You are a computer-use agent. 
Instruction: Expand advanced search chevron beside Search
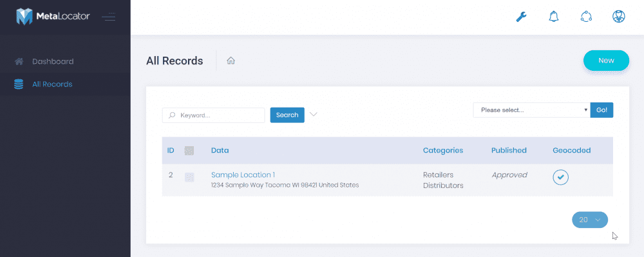click(x=314, y=115)
